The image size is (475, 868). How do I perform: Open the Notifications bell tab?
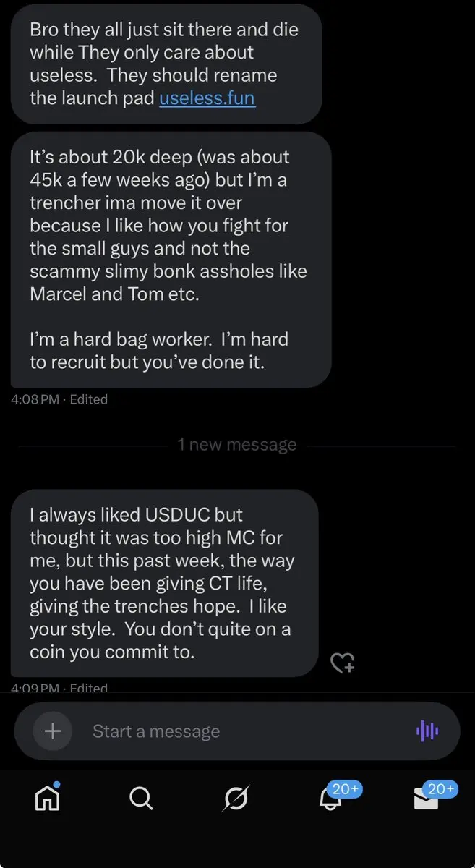[331, 799]
